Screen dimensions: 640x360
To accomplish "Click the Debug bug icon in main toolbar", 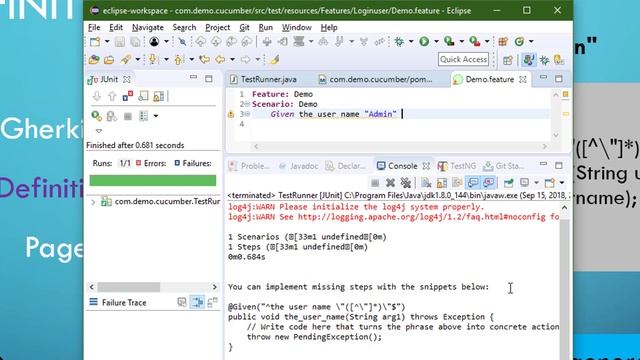I will [400, 42].
